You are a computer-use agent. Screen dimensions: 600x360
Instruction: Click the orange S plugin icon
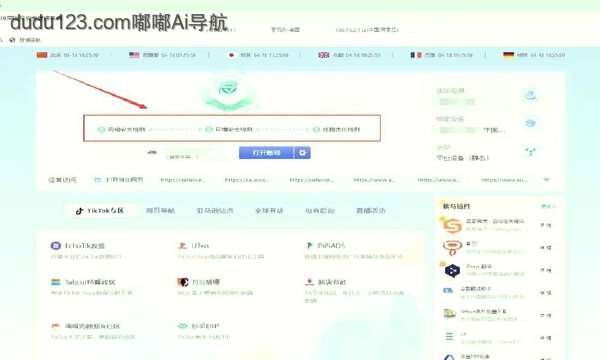point(452,225)
